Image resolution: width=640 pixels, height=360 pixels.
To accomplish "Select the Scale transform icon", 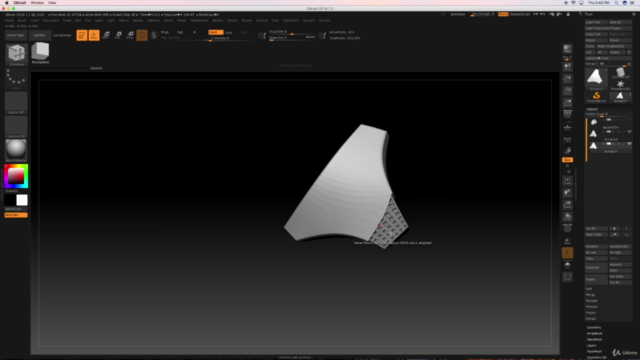I will (118, 35).
